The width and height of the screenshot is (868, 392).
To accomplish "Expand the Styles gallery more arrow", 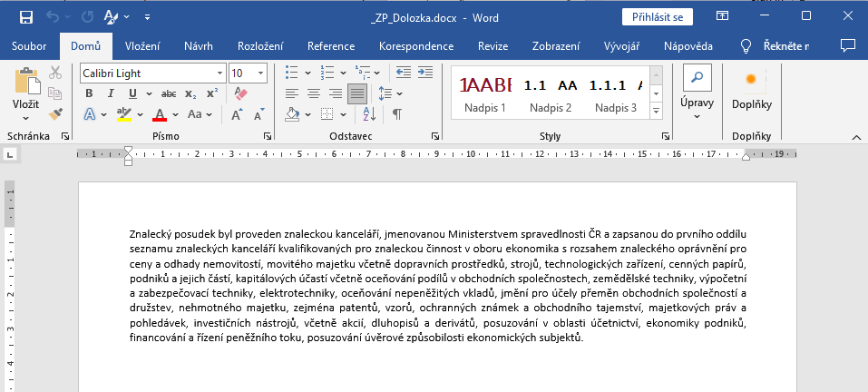I will [657, 111].
